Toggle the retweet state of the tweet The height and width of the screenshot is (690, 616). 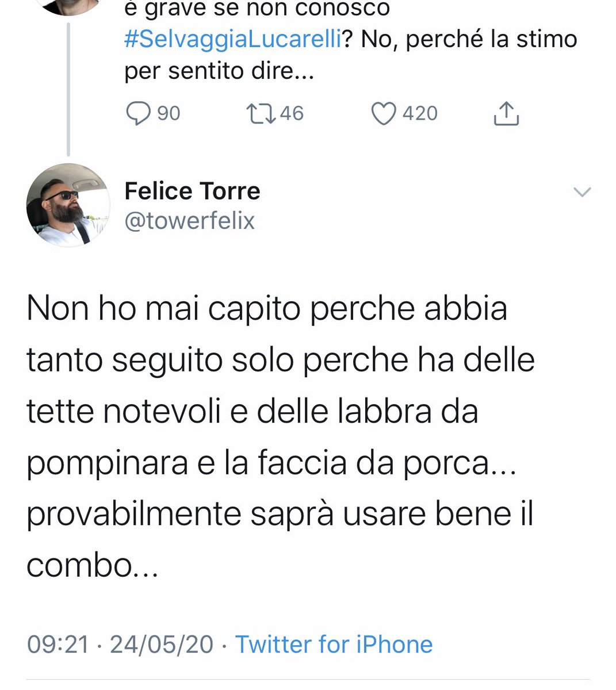click(261, 113)
